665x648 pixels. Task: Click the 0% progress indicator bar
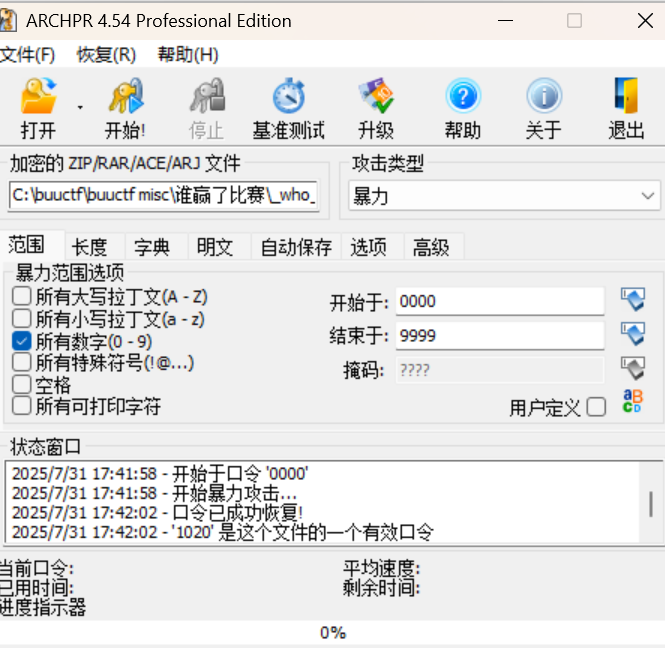pos(332,633)
